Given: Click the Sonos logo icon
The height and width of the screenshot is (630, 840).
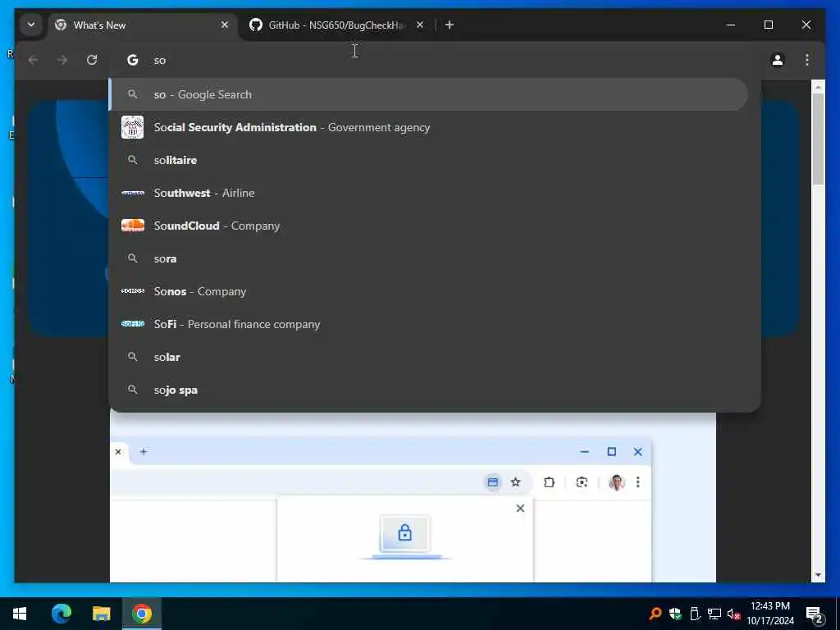Looking at the screenshot, I should click(132, 291).
